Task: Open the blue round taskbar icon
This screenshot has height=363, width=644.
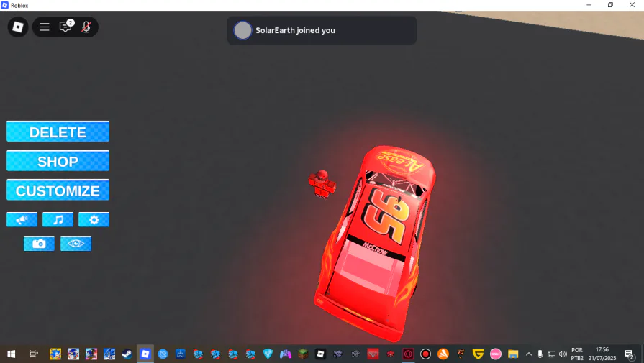Action: pyautogui.click(x=163, y=354)
